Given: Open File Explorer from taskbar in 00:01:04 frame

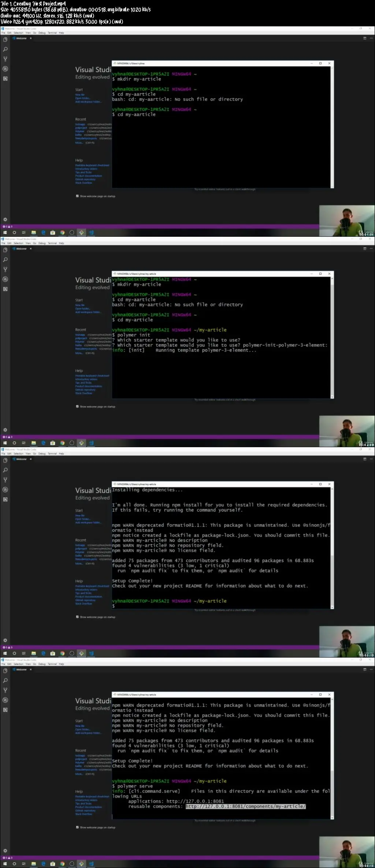Looking at the screenshot, I should [x=33, y=232].
